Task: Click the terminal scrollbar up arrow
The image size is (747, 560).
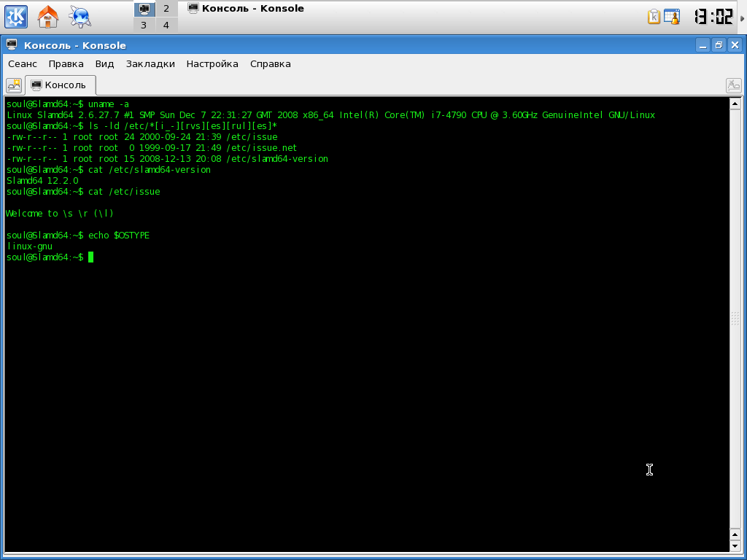Action: [x=735, y=104]
